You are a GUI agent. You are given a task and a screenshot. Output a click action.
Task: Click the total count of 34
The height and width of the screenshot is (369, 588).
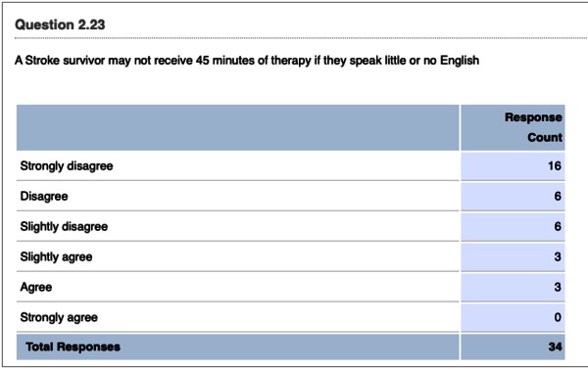(x=555, y=346)
